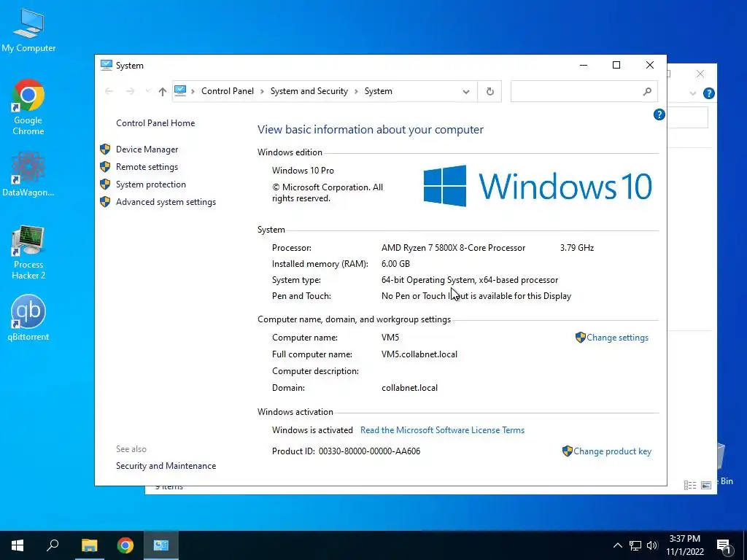The image size is (747, 560).
Task: Expand ribbon chevron in background window
Action: 693,93
